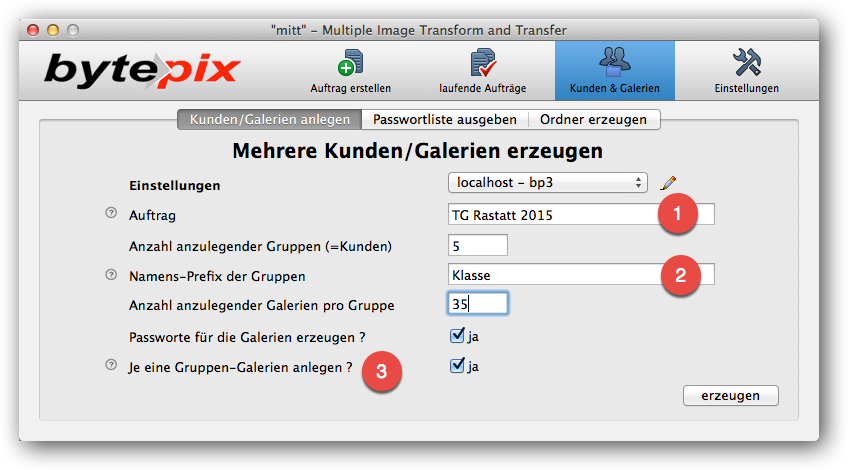The width and height of the screenshot is (848, 470).
Task: Click the bytepix logo
Action: [142, 70]
